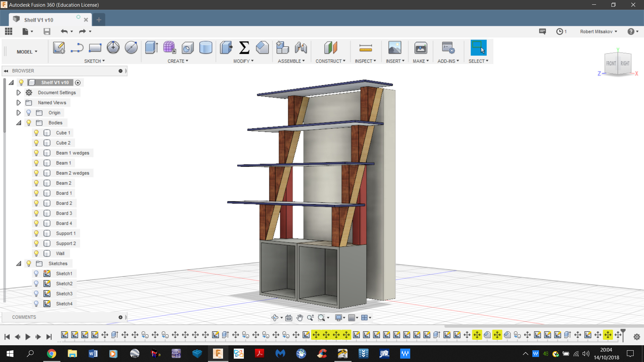Open the INSPECT menu
Image resolution: width=644 pixels, height=362 pixels.
pos(365,61)
